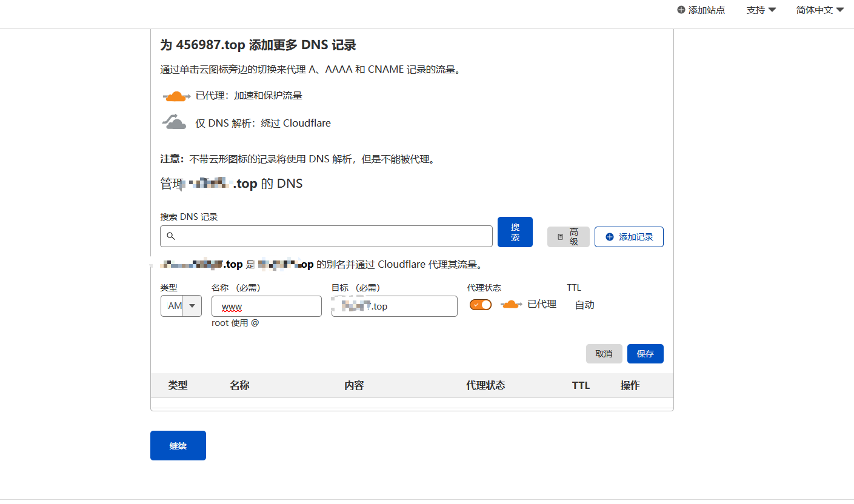Image resolution: width=854 pixels, height=504 pixels.
Task: Click the 名称 field containing www
Action: [x=267, y=307]
